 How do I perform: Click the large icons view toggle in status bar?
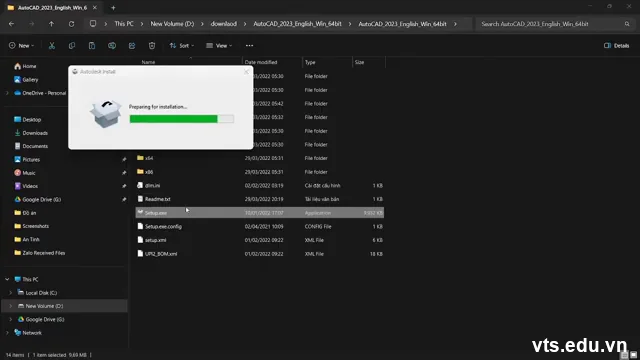633,355
